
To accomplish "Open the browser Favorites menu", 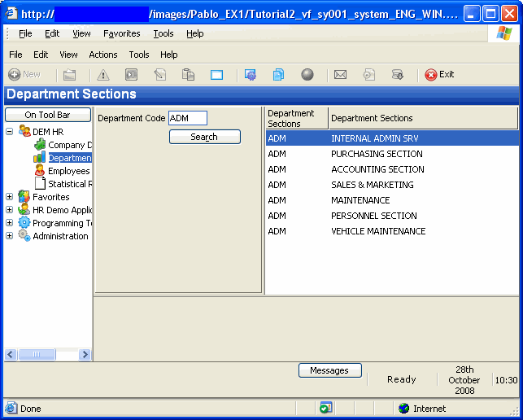I will click(x=122, y=33).
